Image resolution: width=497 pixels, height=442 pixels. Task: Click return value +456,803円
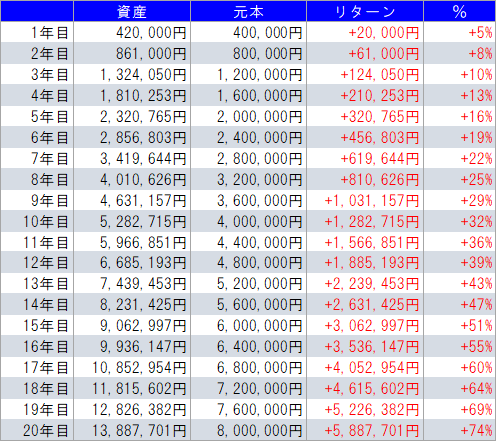click(380, 137)
